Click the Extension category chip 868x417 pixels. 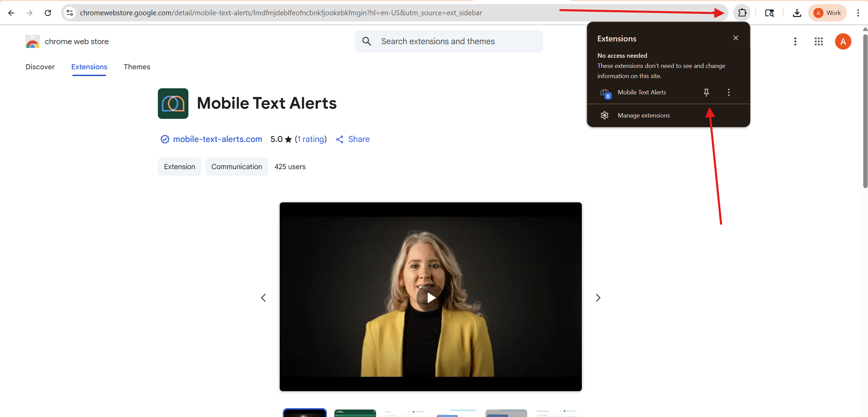coord(179,167)
